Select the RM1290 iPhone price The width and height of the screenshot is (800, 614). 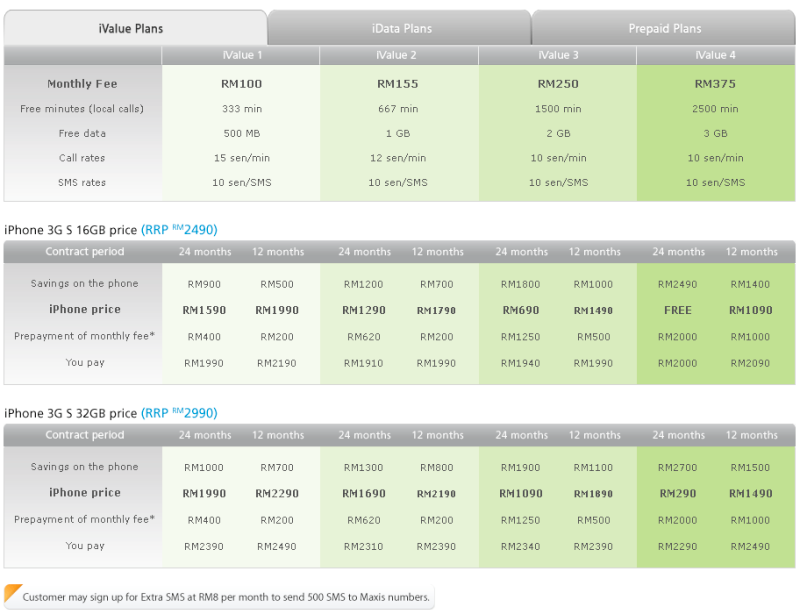pyautogui.click(x=364, y=310)
